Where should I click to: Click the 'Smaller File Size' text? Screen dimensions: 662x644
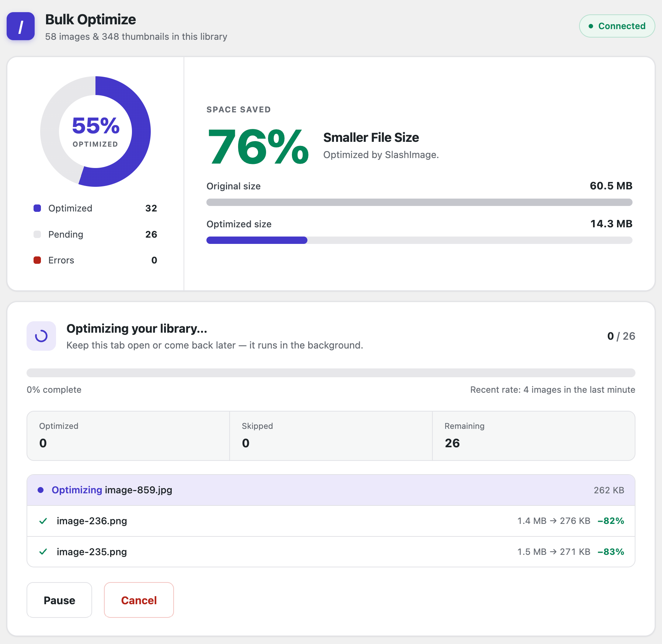(371, 137)
